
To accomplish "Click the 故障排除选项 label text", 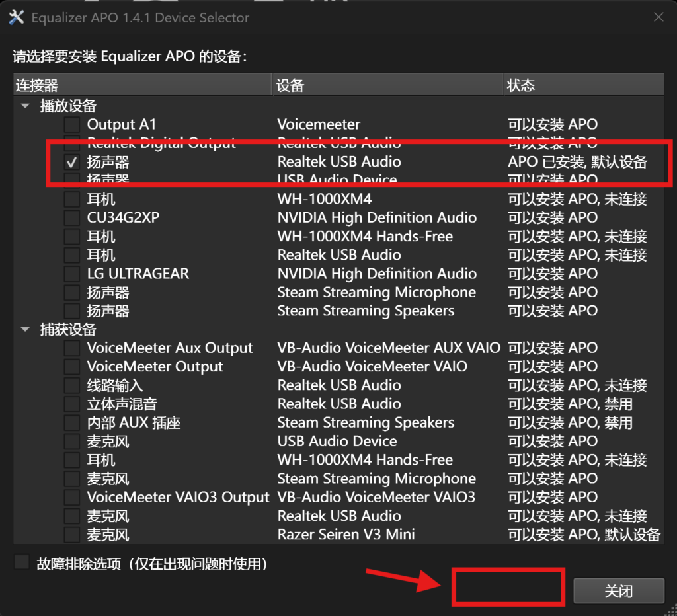I will coord(152,564).
